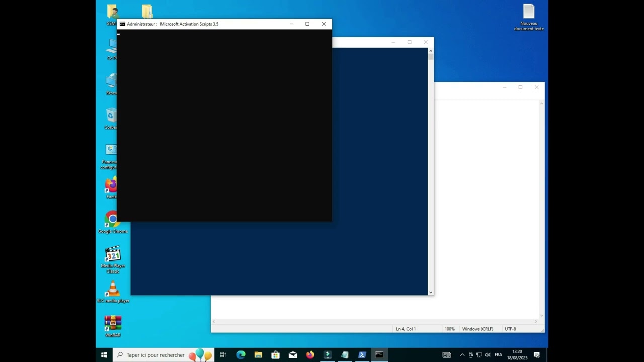Minimize the Notepad window

click(504, 87)
